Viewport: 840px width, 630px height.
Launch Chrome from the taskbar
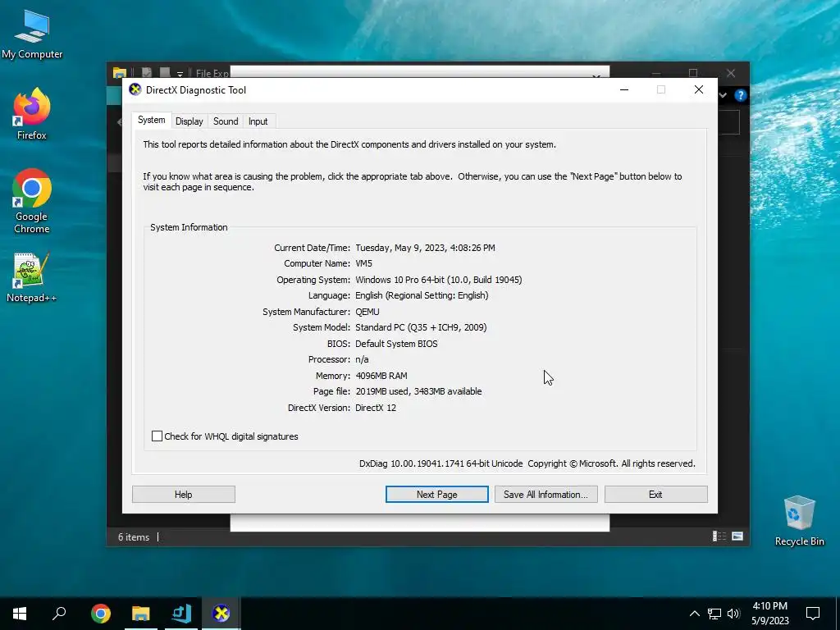pyautogui.click(x=101, y=614)
